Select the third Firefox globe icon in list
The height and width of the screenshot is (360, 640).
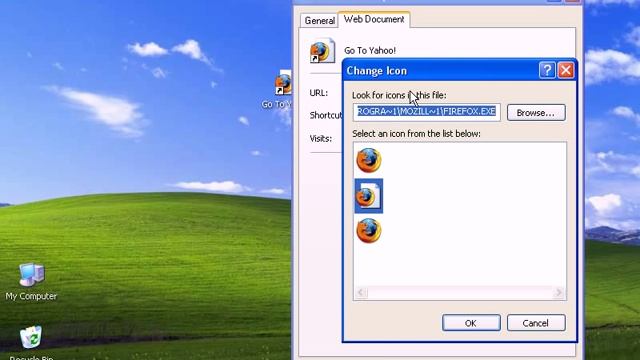[369, 231]
